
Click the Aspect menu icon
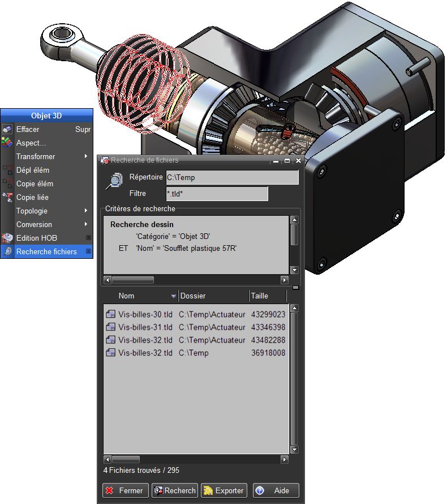pyautogui.click(x=7, y=143)
